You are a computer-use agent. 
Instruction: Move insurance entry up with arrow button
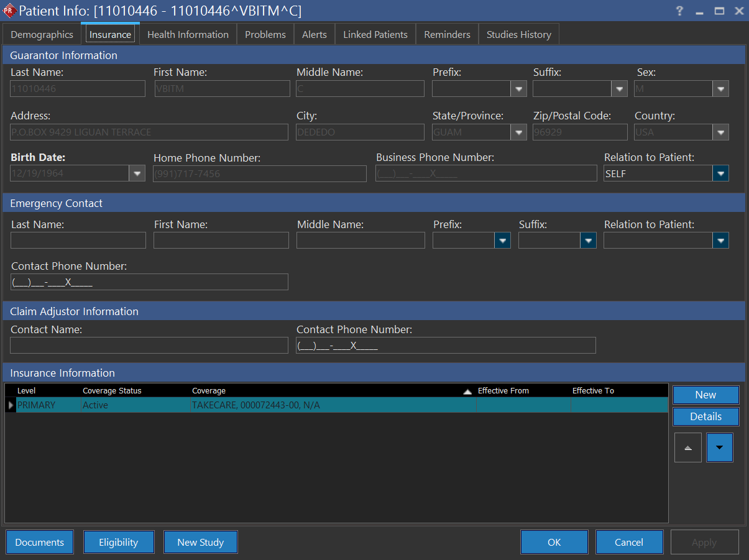click(688, 448)
